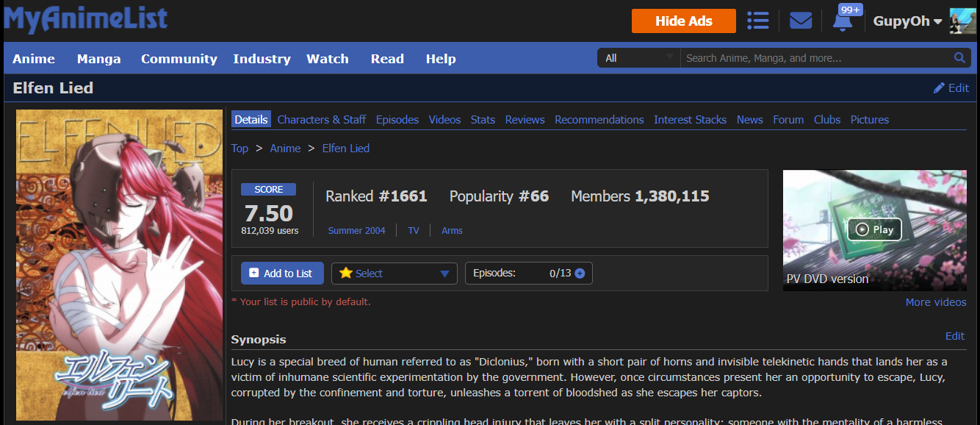Open the Manga menu

98,59
